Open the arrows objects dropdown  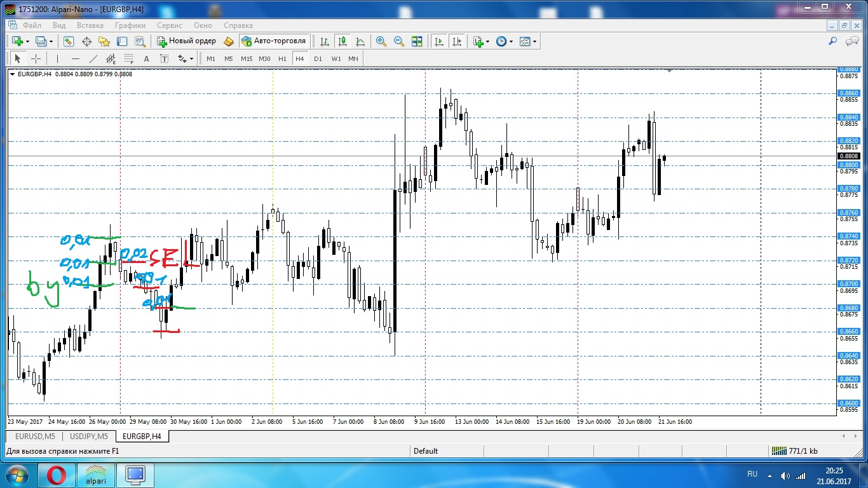point(185,58)
